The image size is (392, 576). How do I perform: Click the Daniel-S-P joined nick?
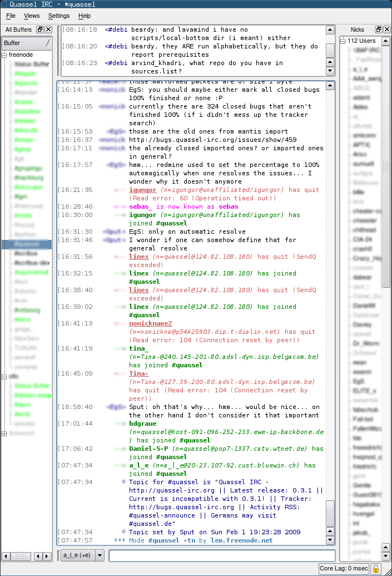148,449
